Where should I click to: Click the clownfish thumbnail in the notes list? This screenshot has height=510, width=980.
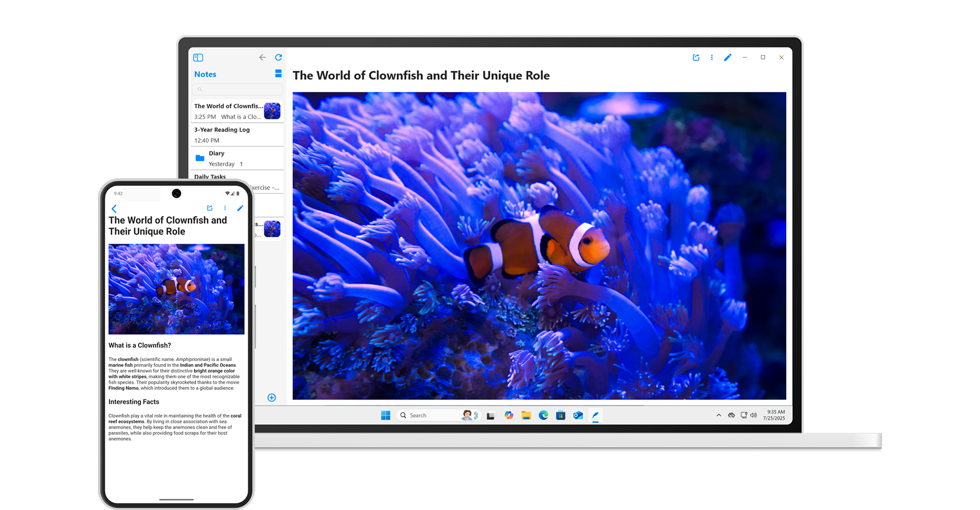coord(273,111)
